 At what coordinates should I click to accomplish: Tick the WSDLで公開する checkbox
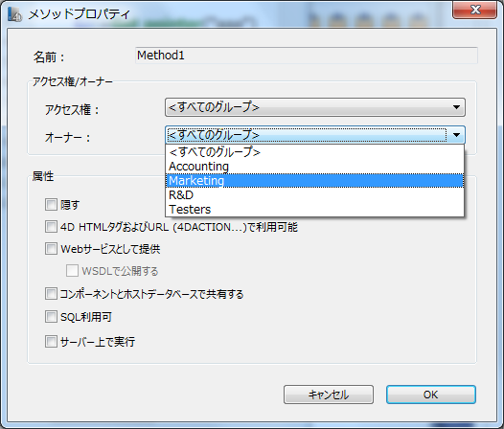click(x=72, y=271)
